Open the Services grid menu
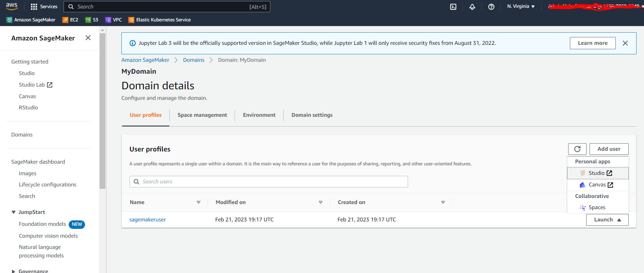 pos(44,6)
